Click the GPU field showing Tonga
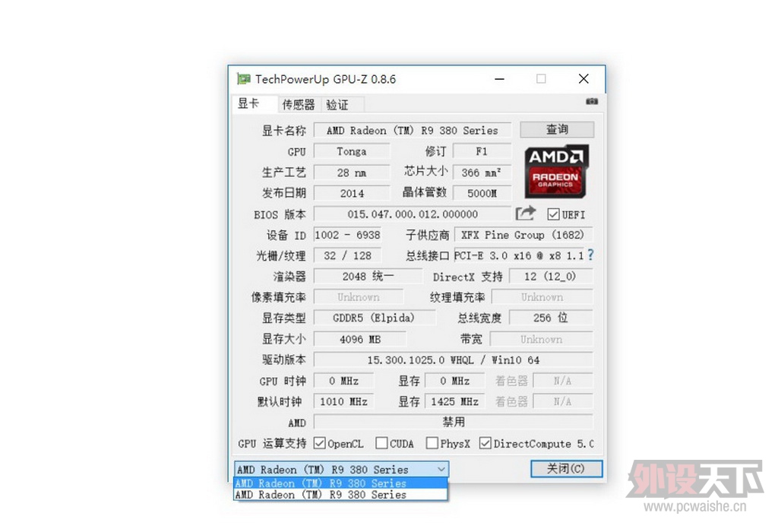The height and width of the screenshot is (532, 778). coord(352,151)
